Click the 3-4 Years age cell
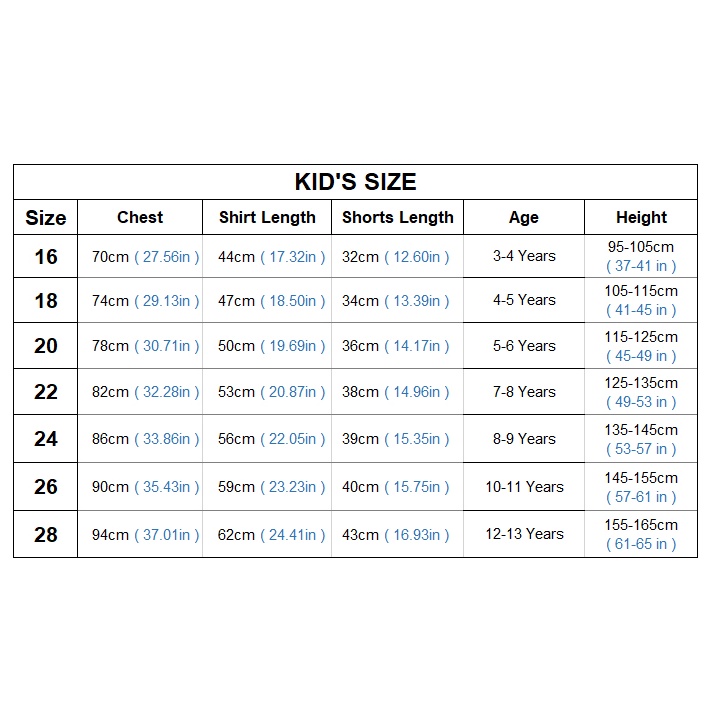The image size is (707, 707). tap(523, 256)
